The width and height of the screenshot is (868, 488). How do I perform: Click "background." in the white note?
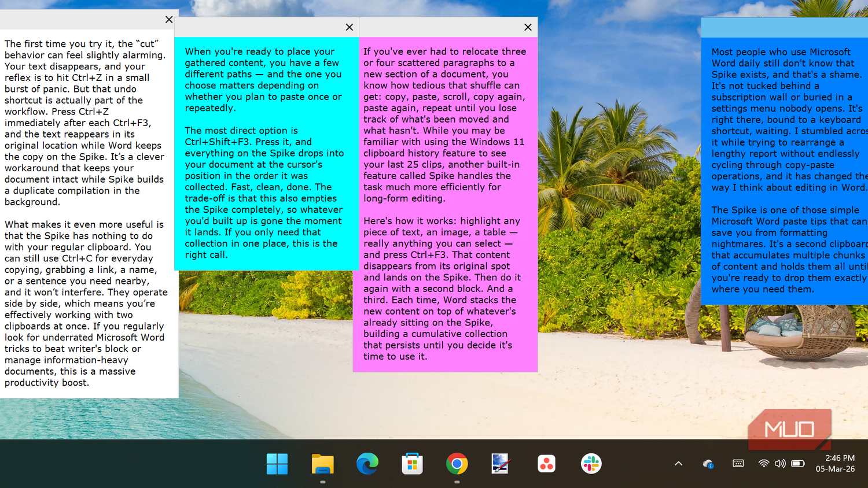(32, 202)
